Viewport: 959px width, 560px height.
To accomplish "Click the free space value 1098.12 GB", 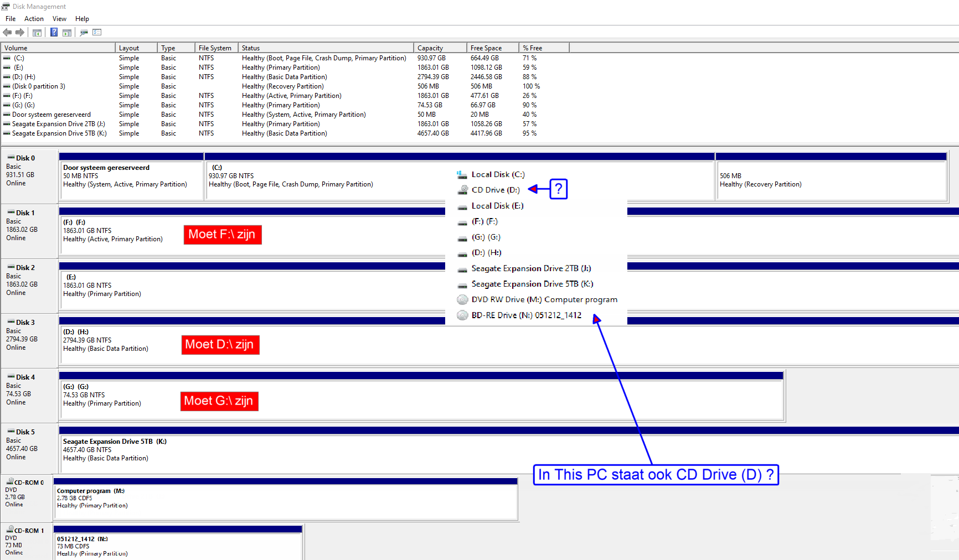I will pyautogui.click(x=486, y=68).
